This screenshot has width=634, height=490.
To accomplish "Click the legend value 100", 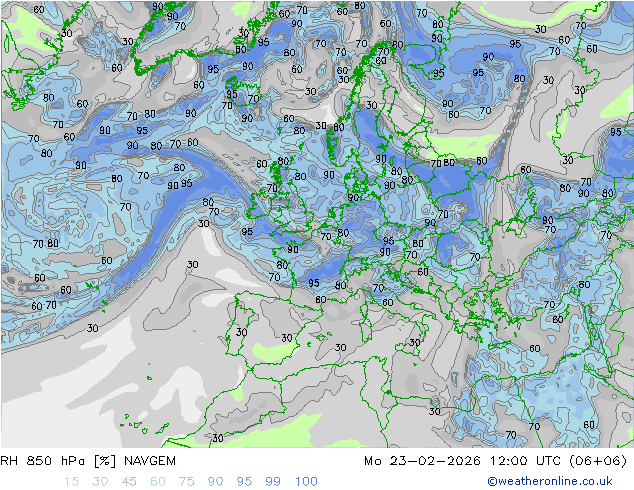I will [306, 482].
